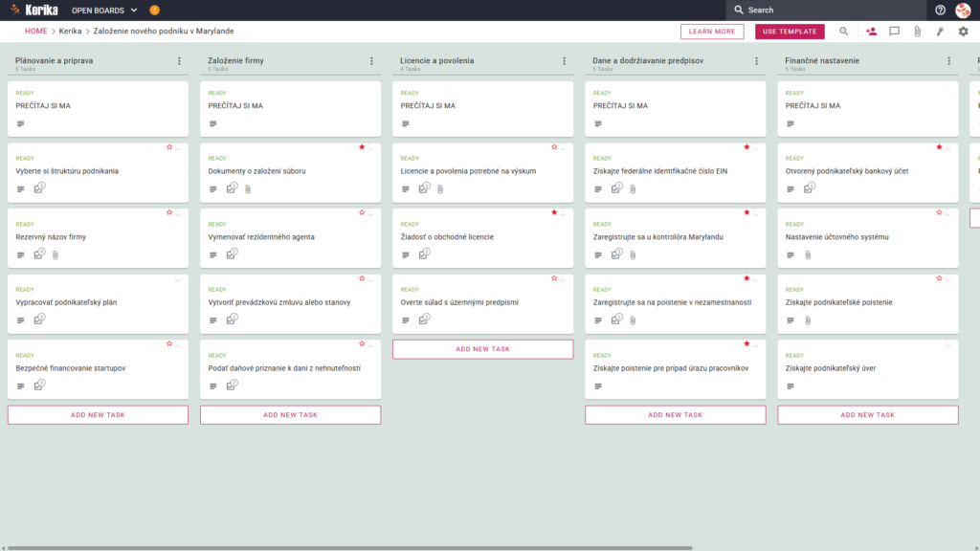Go to Kerika breadcrumb
The height and width of the screenshot is (551, 980).
[x=70, y=32]
